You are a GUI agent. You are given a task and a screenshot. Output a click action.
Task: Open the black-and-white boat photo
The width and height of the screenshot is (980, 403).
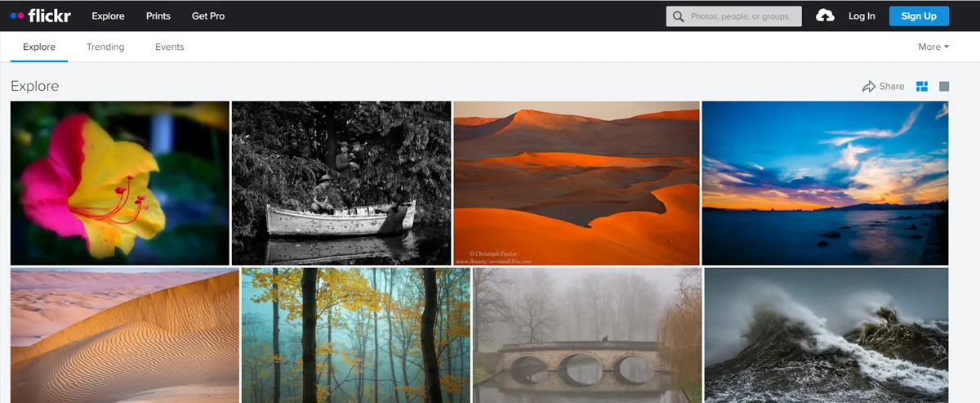click(341, 183)
